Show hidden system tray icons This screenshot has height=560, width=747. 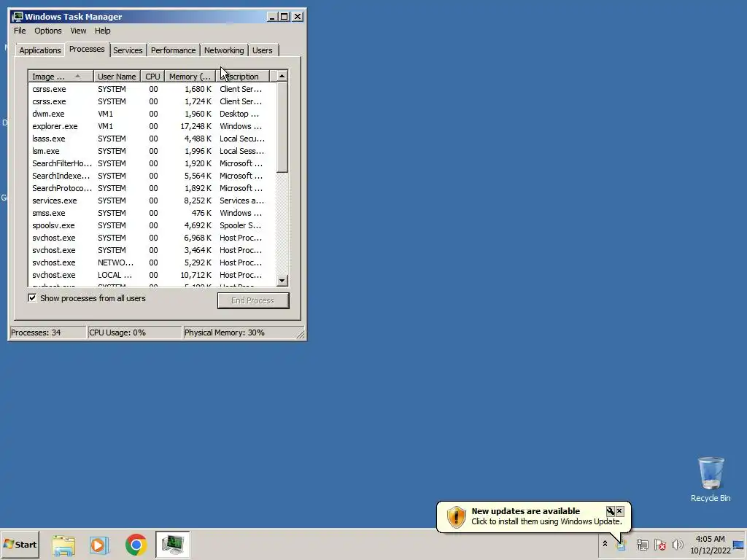tap(605, 544)
